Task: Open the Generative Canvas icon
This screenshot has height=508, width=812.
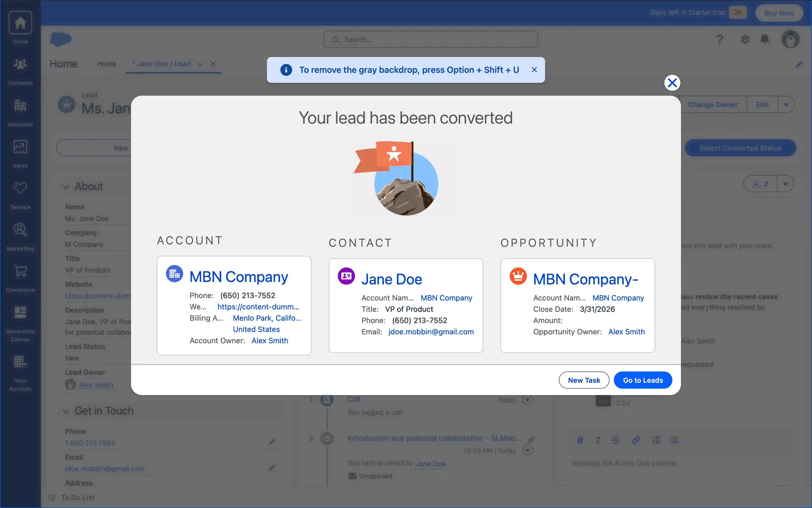Action: tap(20, 312)
